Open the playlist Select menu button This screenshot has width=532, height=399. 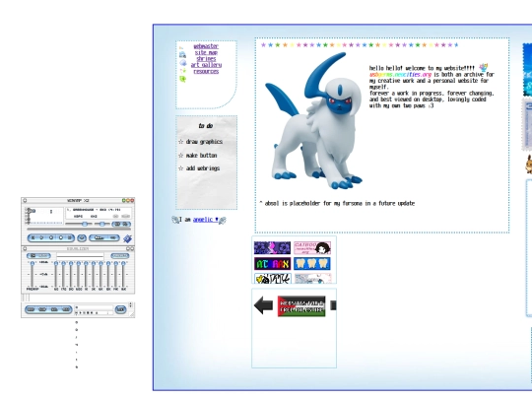point(54,309)
